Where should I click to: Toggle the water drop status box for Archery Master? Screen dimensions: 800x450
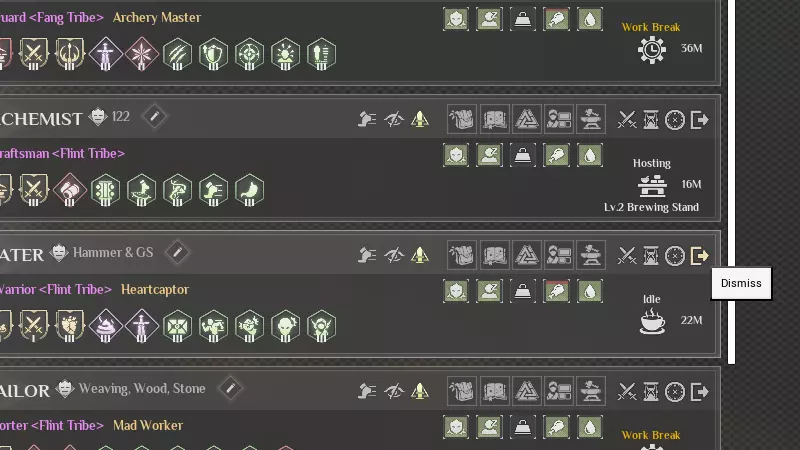589,19
